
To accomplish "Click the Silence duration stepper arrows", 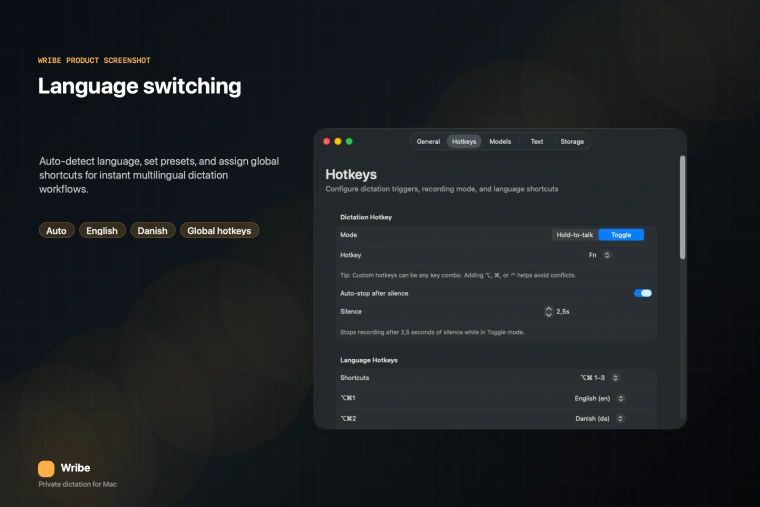I will click(x=548, y=312).
